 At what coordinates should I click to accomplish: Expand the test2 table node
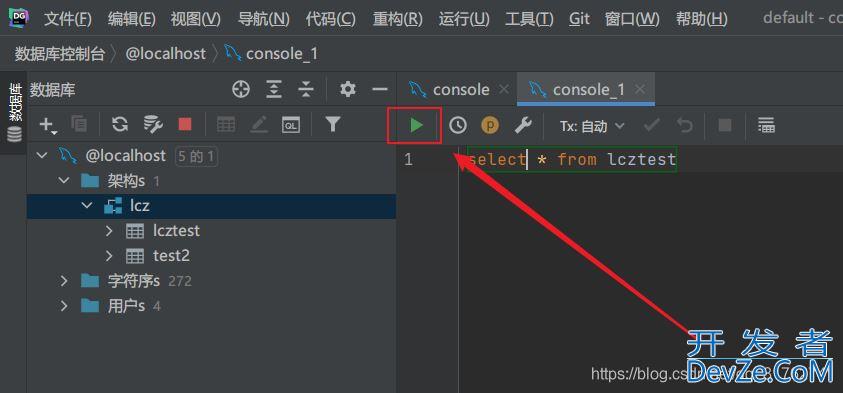pyautogui.click(x=109, y=256)
